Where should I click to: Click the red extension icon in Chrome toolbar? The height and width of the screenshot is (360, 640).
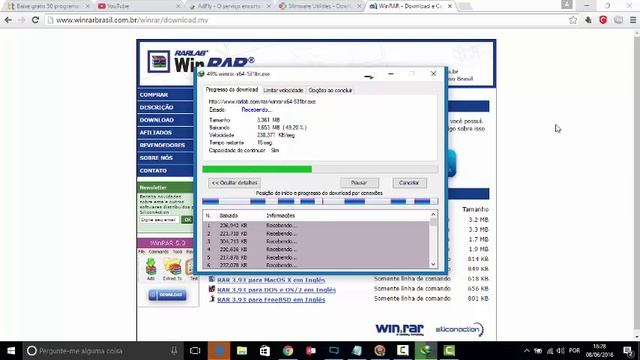[x=603, y=20]
